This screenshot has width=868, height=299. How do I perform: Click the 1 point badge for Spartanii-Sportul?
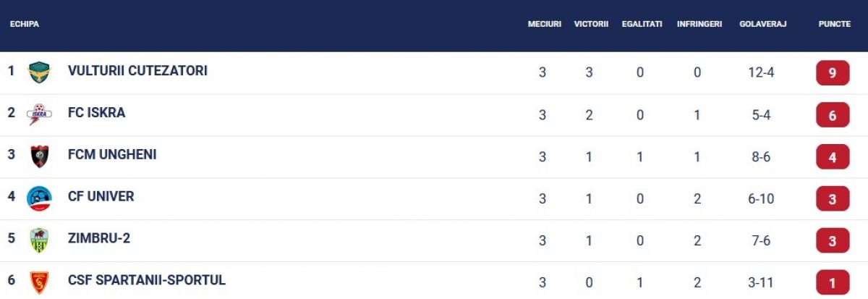(x=833, y=282)
